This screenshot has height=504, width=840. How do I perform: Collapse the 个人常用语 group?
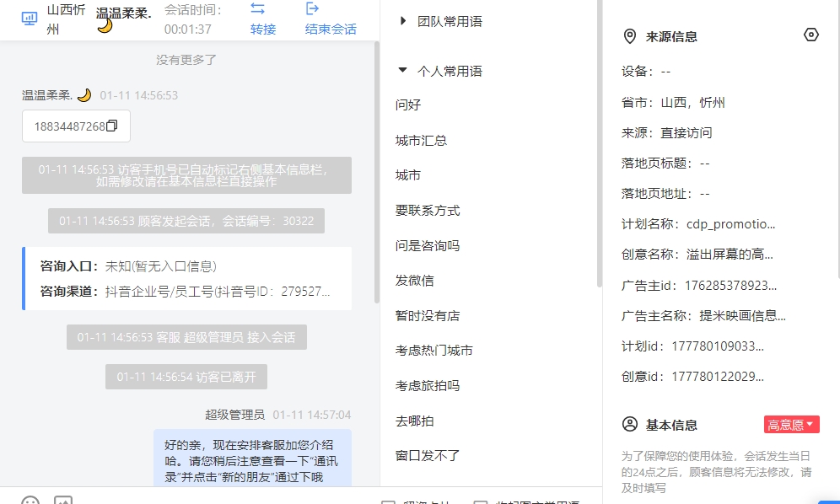click(403, 70)
